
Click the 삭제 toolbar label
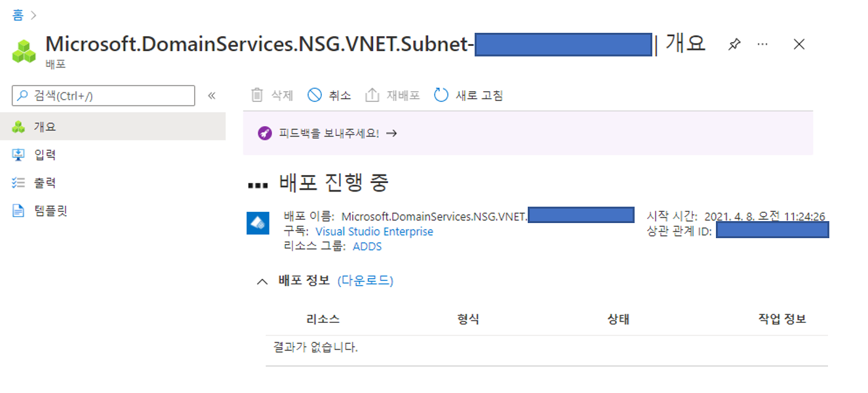[282, 95]
